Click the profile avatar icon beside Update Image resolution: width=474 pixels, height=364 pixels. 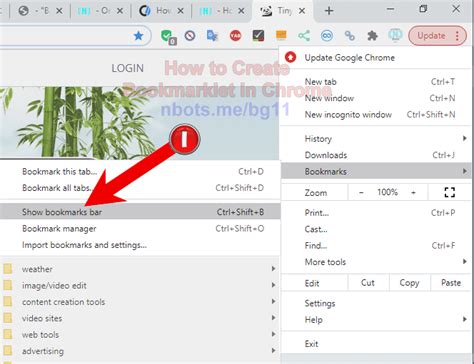395,35
